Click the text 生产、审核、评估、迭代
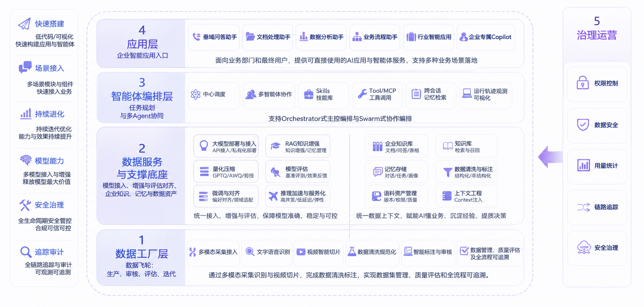 click(141, 274)
